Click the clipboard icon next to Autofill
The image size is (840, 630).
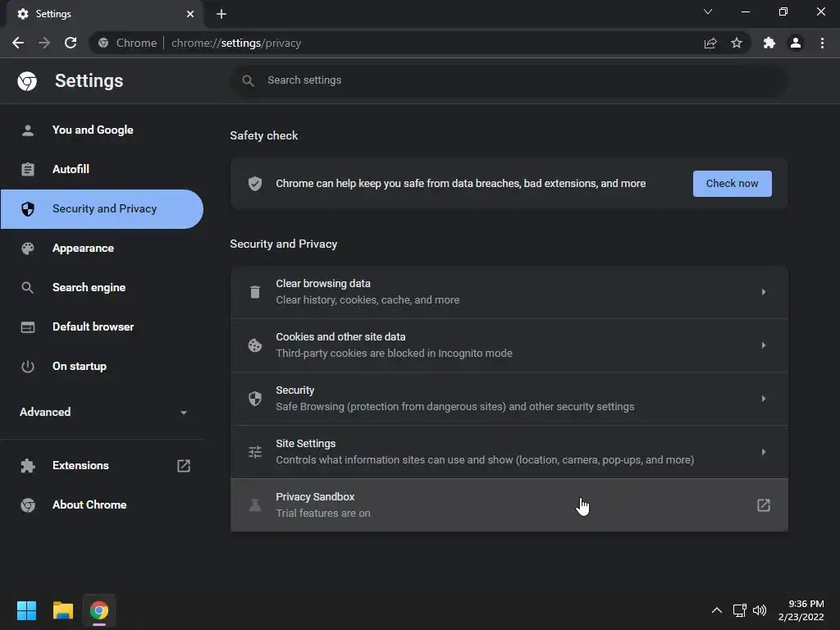tap(28, 169)
